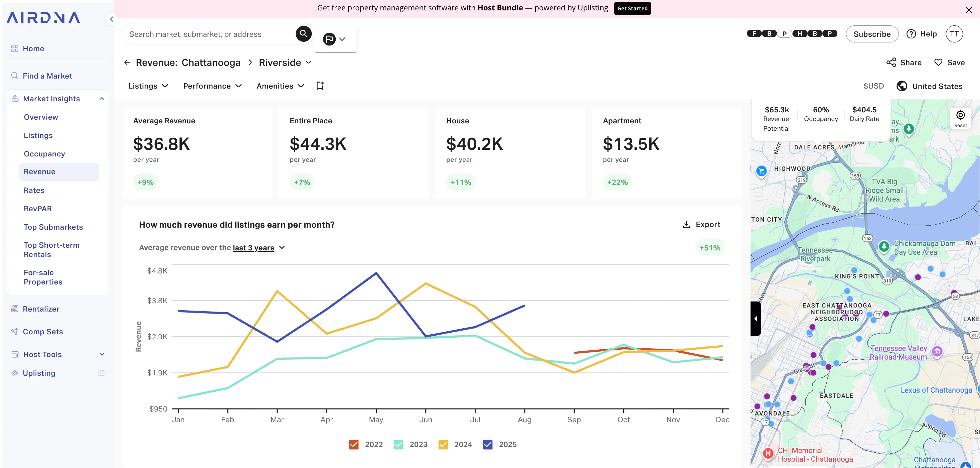Open Riverside submarket dropdown
This screenshot has width=980, height=468.
click(285, 63)
